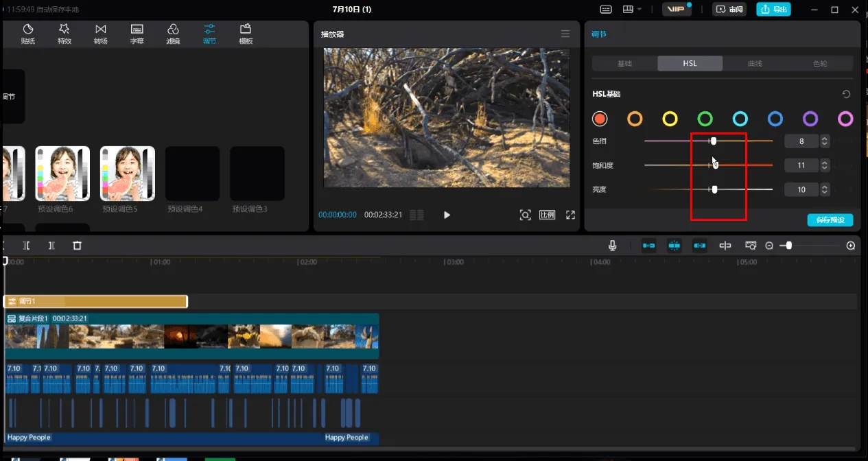Select the HSL tab

(x=690, y=64)
